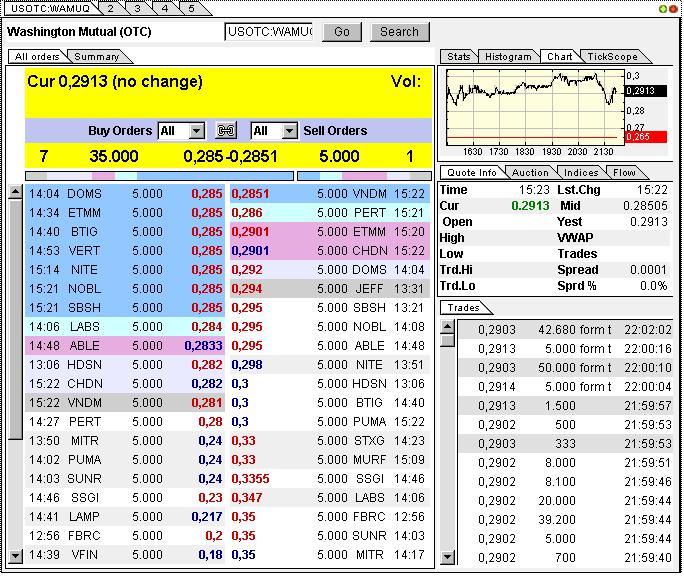The width and height of the screenshot is (684, 577).
Task: Click the 39.200 volume trade row
Action: point(565,520)
